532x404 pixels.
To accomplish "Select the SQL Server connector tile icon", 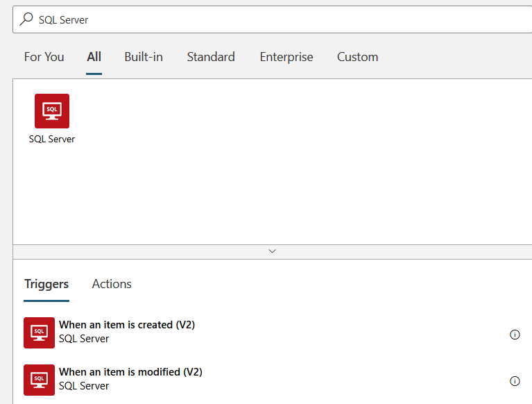I will tap(52, 111).
